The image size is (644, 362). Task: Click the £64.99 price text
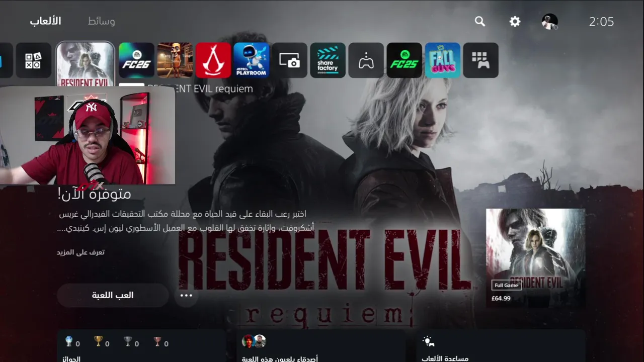click(x=501, y=298)
